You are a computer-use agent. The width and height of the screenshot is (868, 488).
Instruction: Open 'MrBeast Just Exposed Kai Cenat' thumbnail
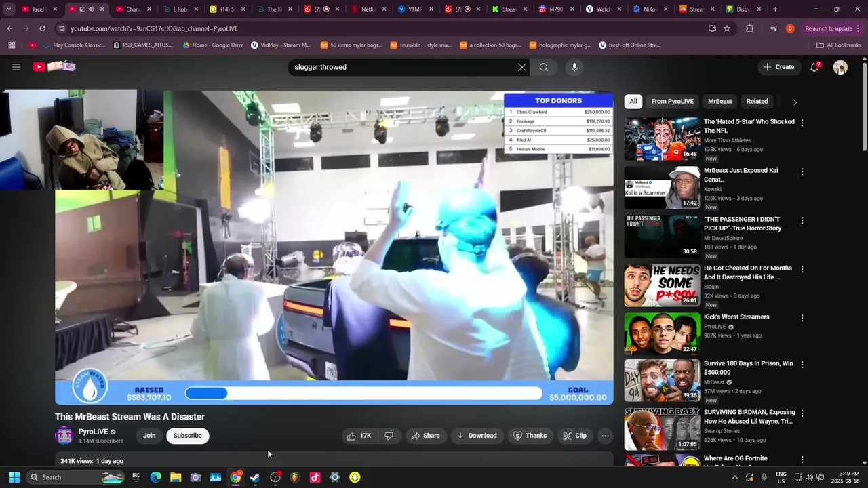[662, 188]
